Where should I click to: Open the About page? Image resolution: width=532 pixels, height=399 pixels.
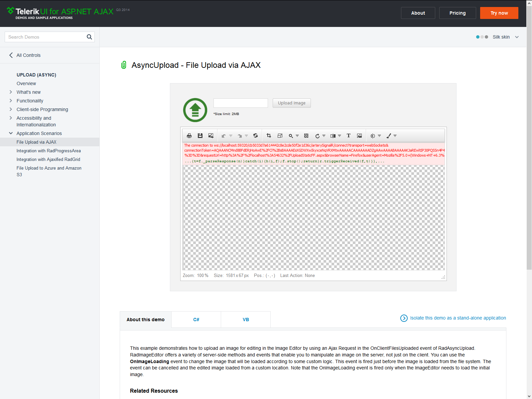418,13
